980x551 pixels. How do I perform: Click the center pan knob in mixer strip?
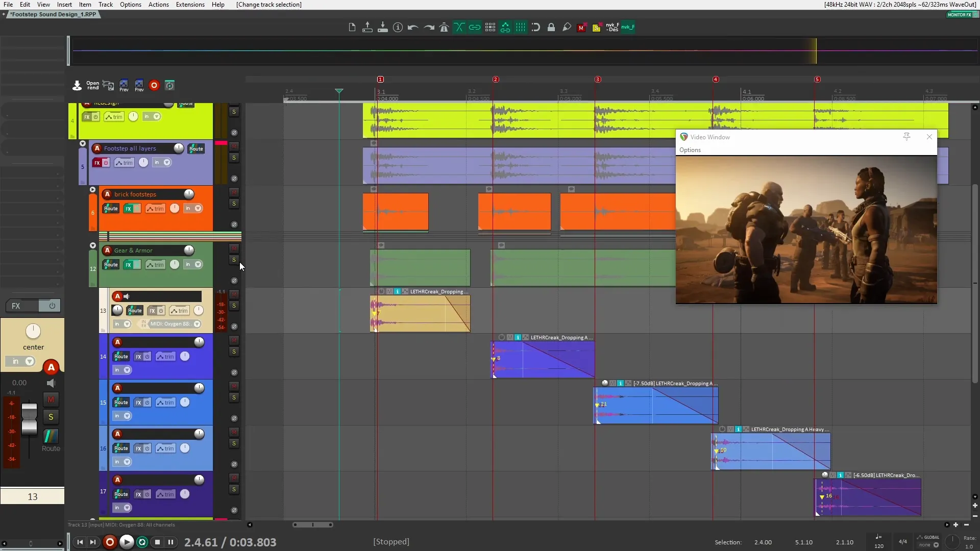click(33, 331)
